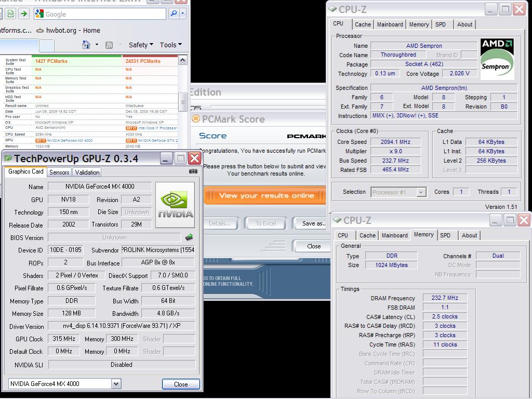Click the GPU Name field NVIDIA GeForce4 MX 4000
The height and width of the screenshot is (399, 532).
tap(100, 187)
